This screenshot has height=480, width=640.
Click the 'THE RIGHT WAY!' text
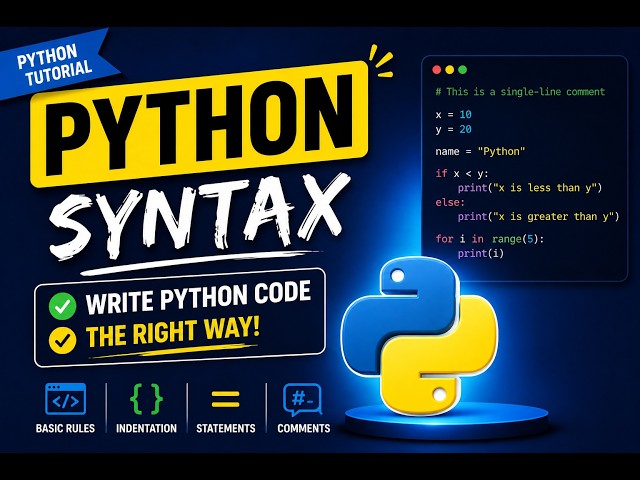pos(173,333)
